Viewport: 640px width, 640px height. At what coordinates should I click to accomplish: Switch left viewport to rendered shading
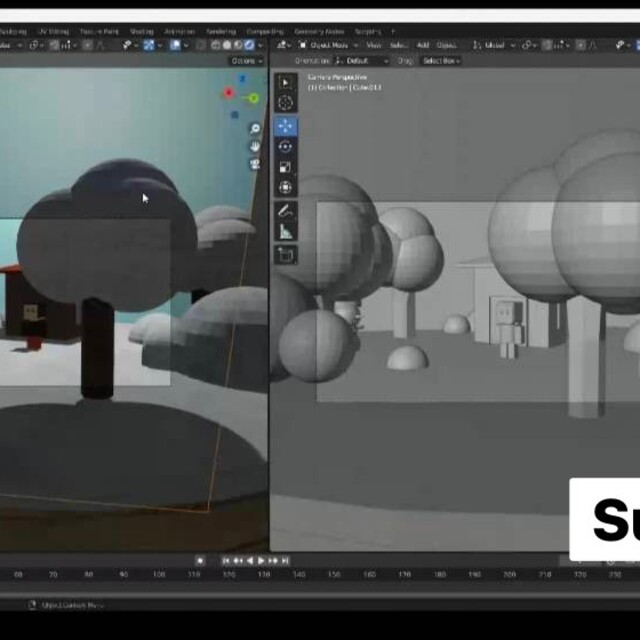tap(249, 45)
